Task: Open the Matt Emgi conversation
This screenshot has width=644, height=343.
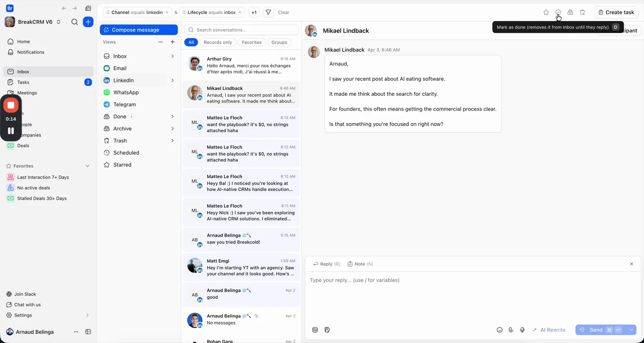Action: coord(242,267)
